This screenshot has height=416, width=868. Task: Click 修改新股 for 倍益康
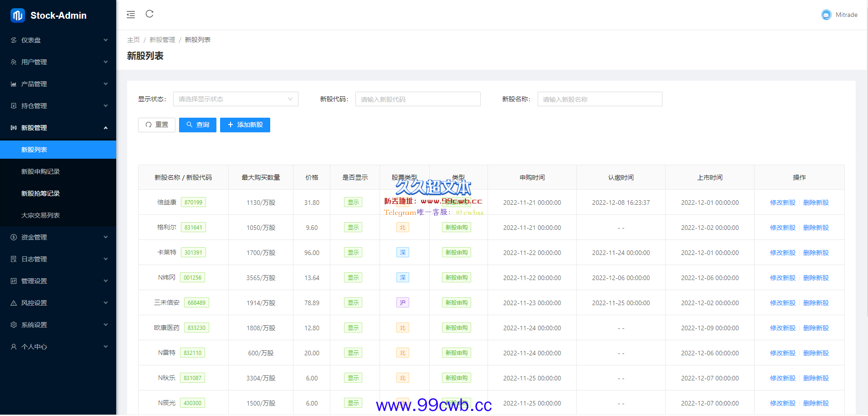[783, 203]
